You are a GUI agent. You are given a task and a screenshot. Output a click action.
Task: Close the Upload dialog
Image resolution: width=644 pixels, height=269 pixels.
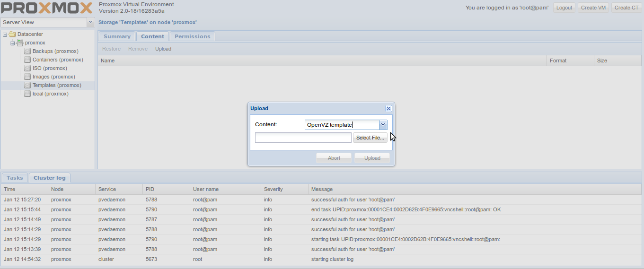tap(388, 108)
